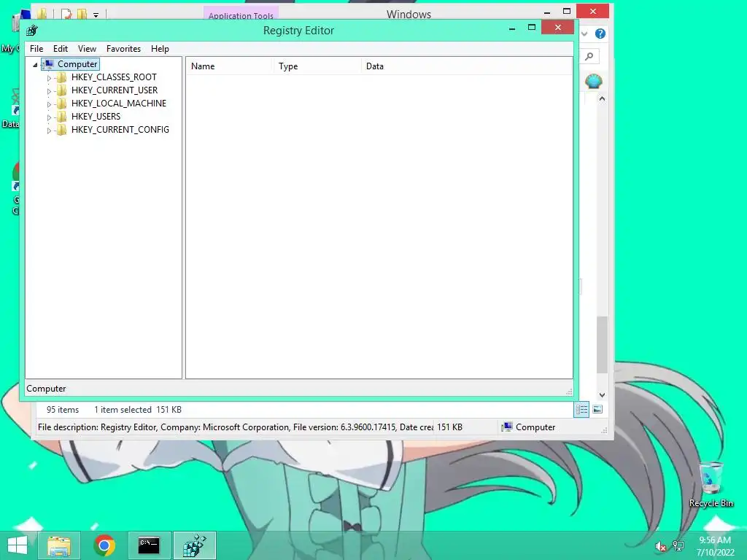Switch Explorer to large icons view

click(597, 410)
